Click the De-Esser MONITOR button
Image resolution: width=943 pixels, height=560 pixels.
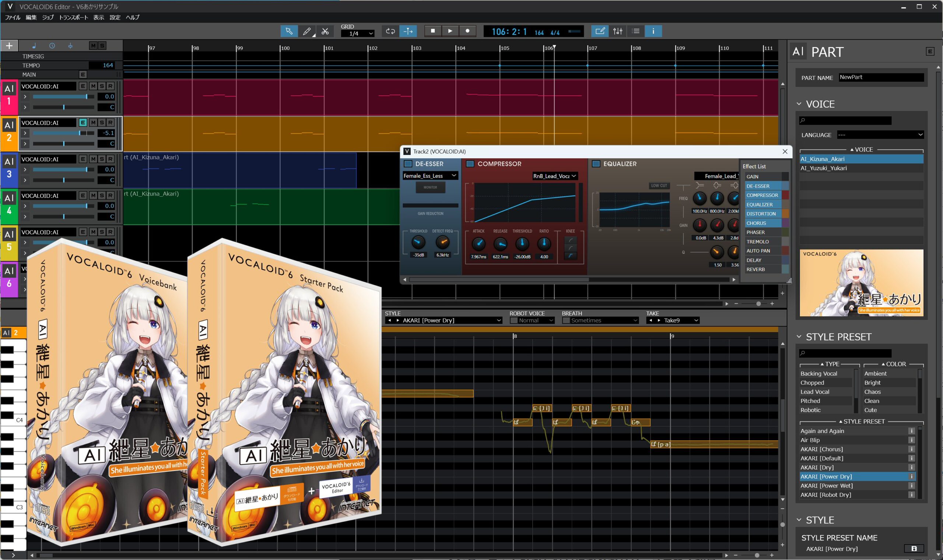click(x=430, y=187)
